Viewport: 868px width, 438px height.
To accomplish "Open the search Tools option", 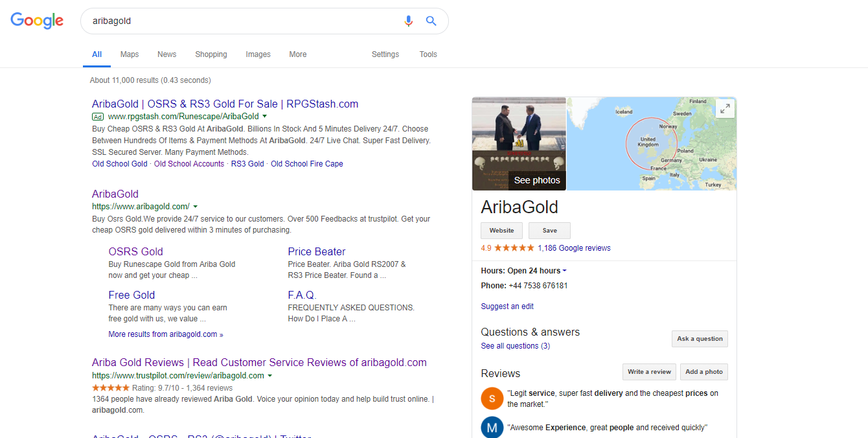I will 428,54.
